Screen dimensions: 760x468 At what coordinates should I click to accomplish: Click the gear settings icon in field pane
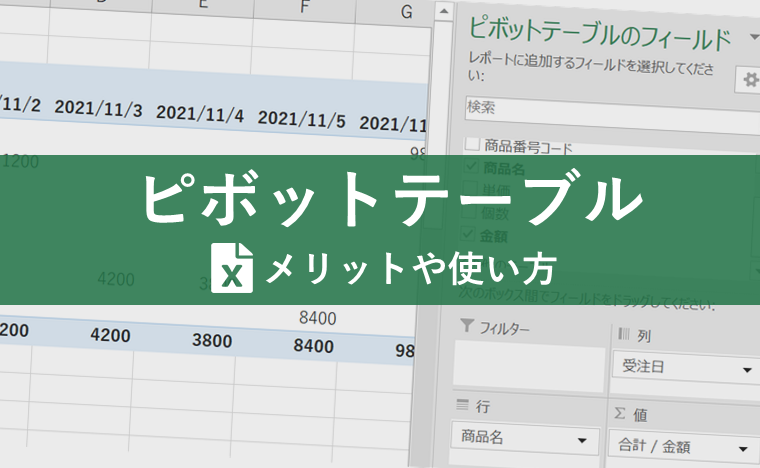(x=750, y=79)
